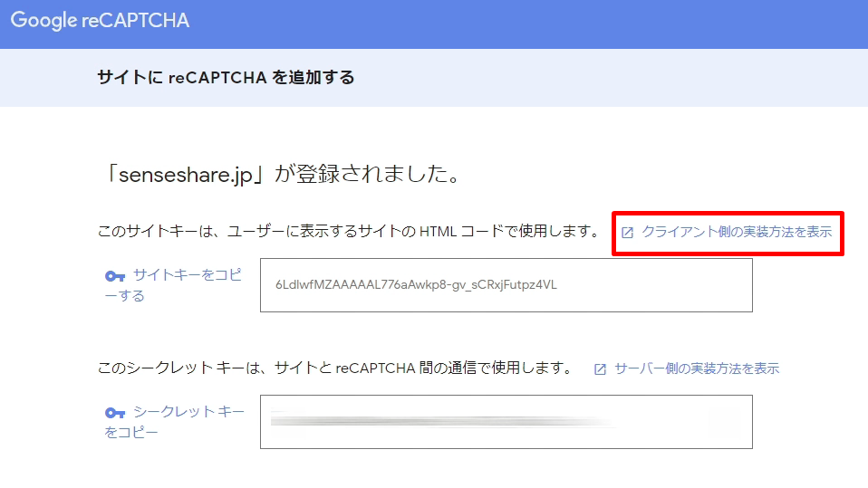
Task: Click シークレット キーをコピー button
Action: (x=174, y=422)
